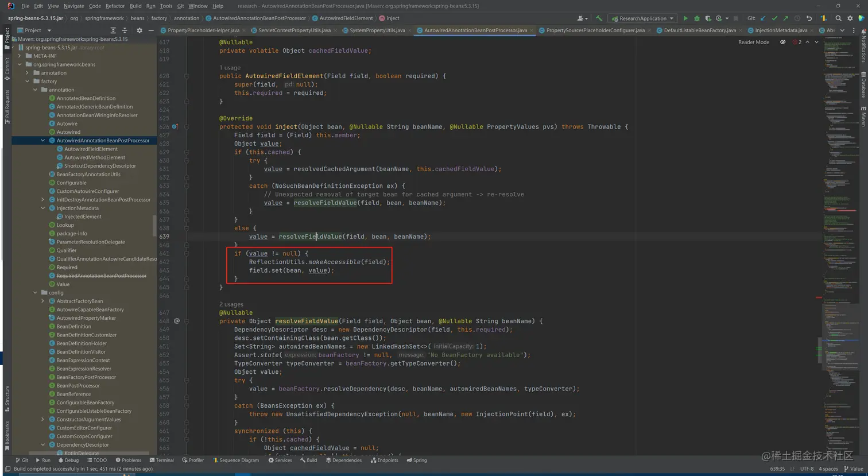Toggle code folding at line 641
Screen dimensions: 868x476
[x=187, y=253]
